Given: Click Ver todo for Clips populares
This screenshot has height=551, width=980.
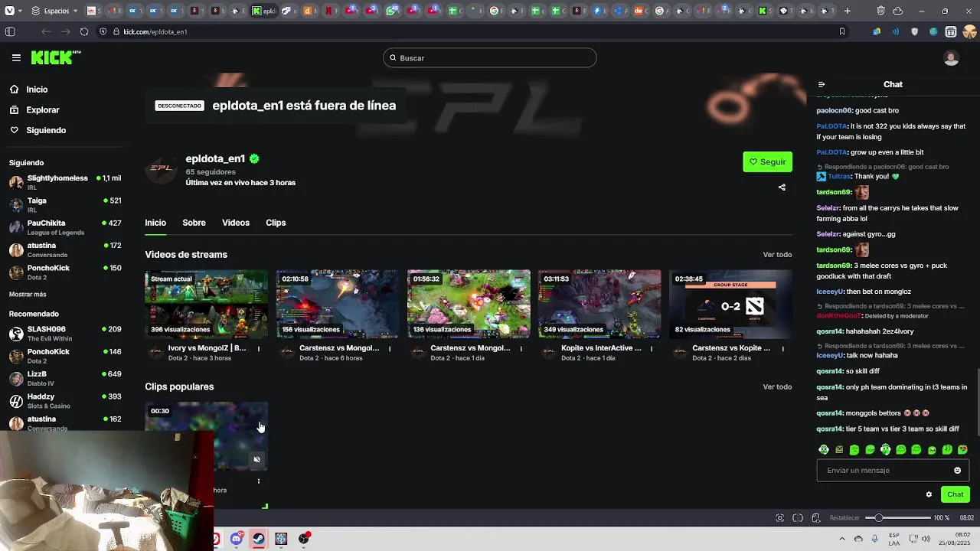Looking at the screenshot, I should click(777, 387).
